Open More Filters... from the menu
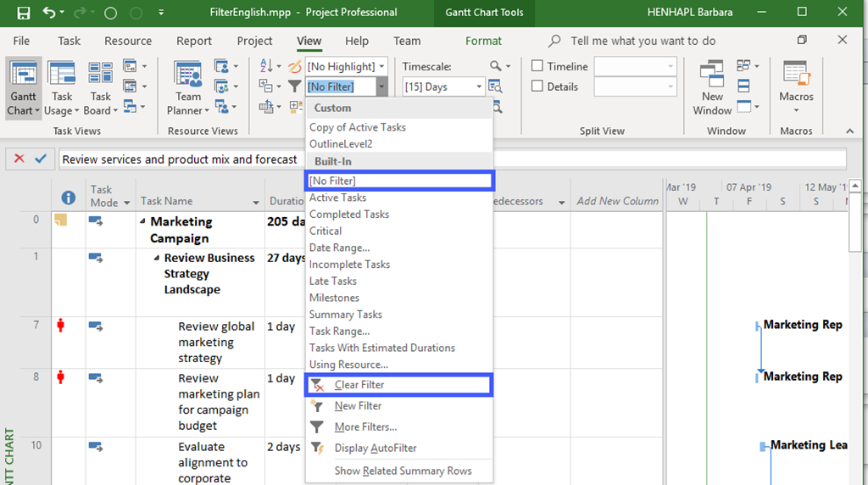This screenshot has height=485, width=868. point(398,426)
